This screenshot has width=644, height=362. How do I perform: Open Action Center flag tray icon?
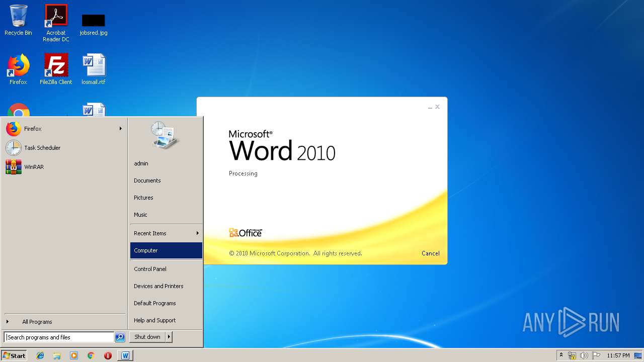point(596,355)
